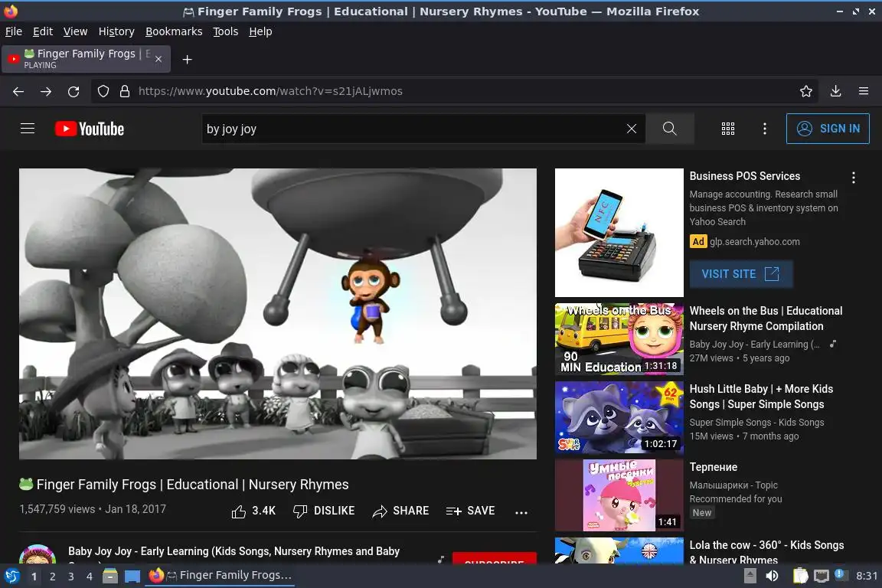Image resolution: width=882 pixels, height=588 pixels.
Task: Open glp.search.yahoo.com ad link
Action: (x=754, y=242)
